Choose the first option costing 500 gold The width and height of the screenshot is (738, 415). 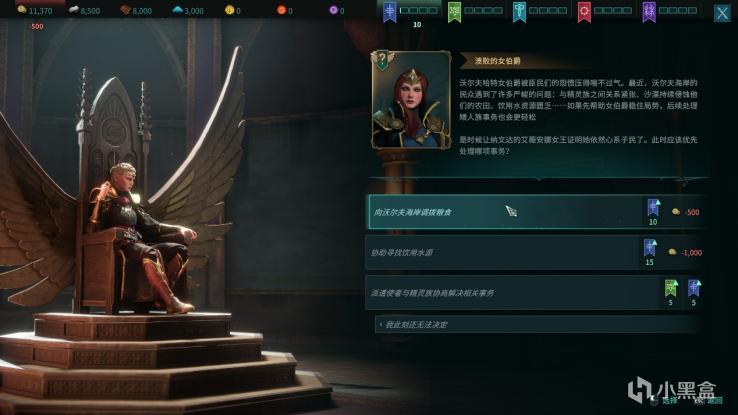[x=536, y=212]
